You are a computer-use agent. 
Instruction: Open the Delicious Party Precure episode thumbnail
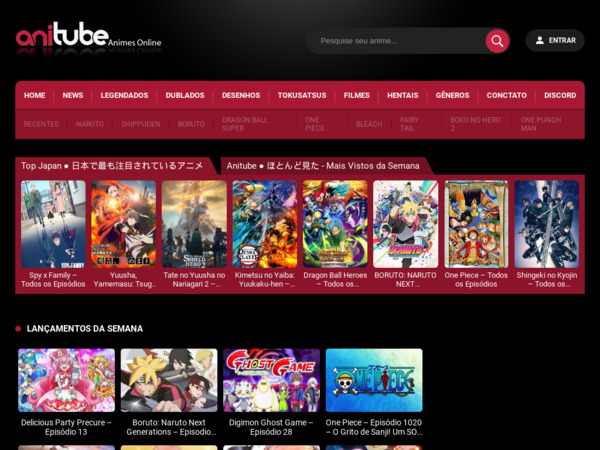click(66, 380)
